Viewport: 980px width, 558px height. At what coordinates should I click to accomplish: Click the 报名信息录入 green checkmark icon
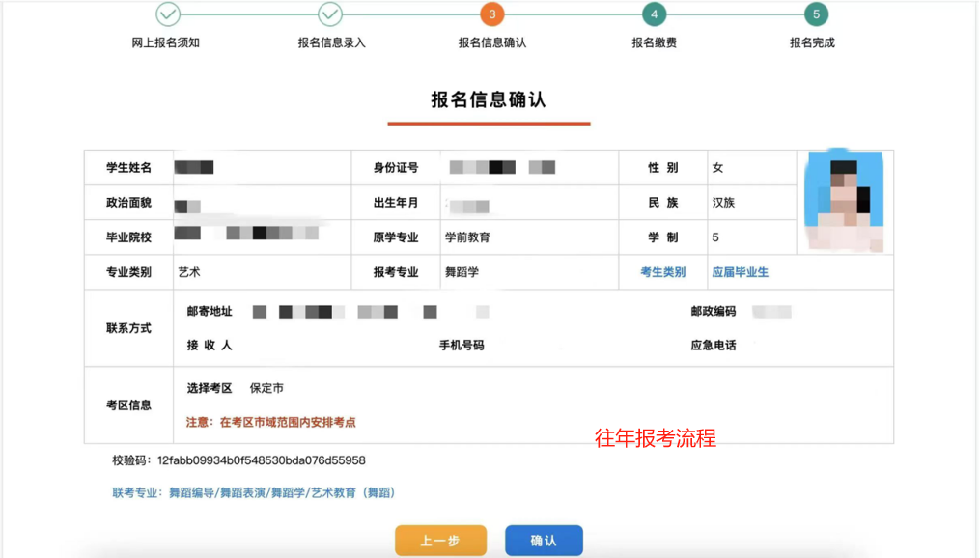[x=329, y=15]
